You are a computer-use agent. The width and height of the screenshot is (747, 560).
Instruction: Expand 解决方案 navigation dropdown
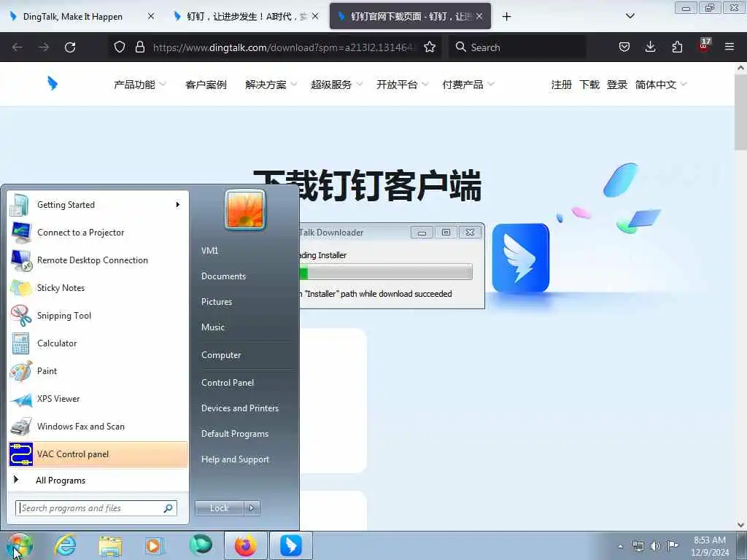point(271,85)
